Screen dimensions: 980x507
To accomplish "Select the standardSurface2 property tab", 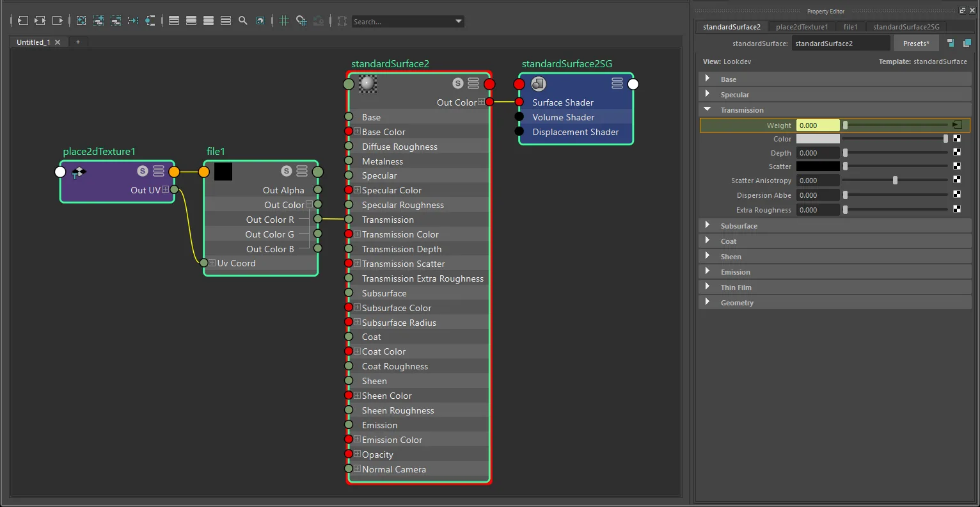I will 732,27.
